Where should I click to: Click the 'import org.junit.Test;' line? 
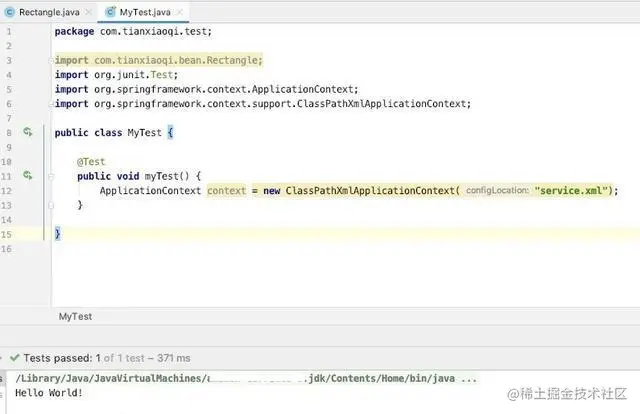pos(116,75)
